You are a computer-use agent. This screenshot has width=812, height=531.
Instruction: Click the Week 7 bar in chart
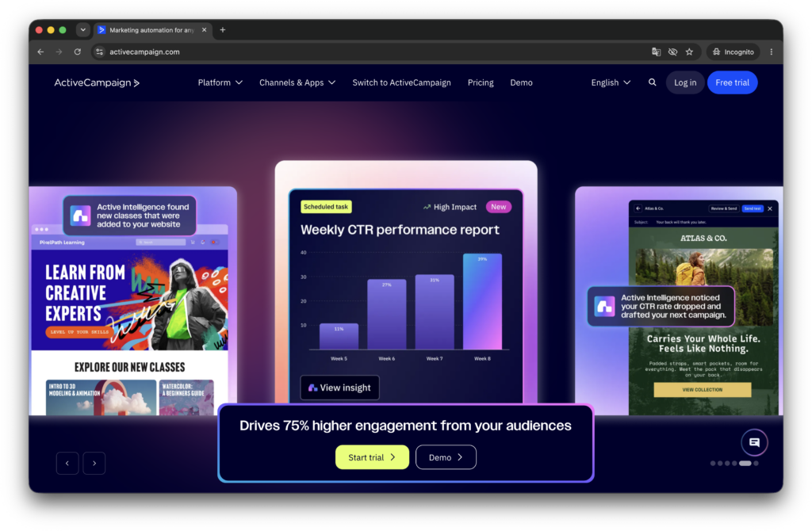[x=435, y=312]
